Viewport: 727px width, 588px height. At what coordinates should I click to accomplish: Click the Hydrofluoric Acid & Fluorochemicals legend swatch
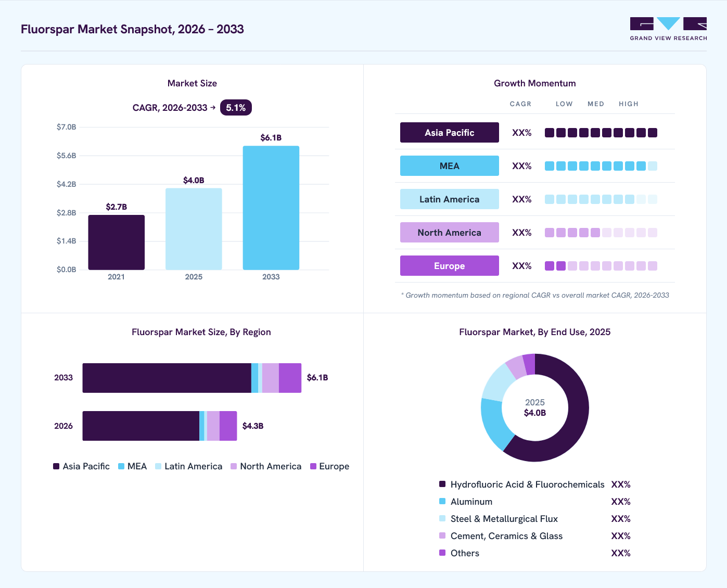(442, 484)
